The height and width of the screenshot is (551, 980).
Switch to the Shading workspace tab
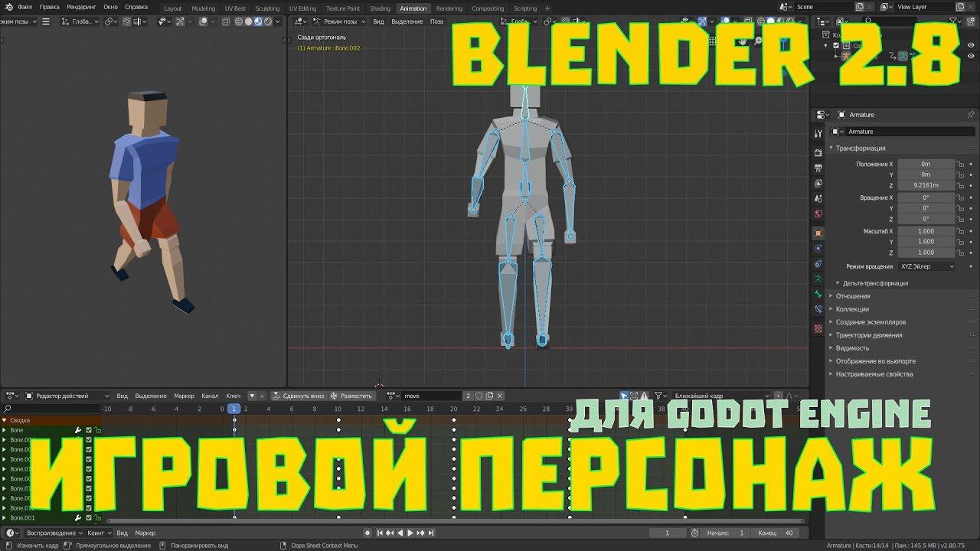[380, 8]
